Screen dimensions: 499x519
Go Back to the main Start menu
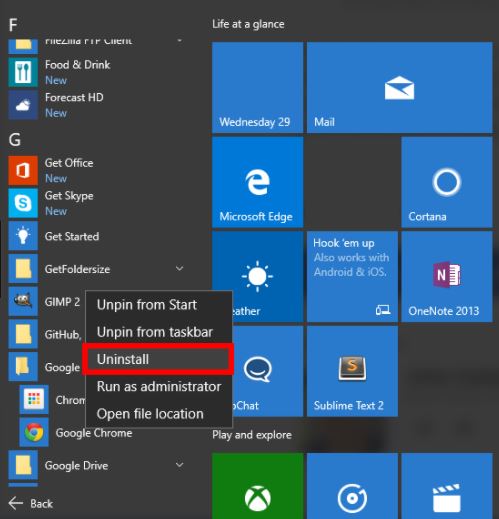click(x=31, y=503)
